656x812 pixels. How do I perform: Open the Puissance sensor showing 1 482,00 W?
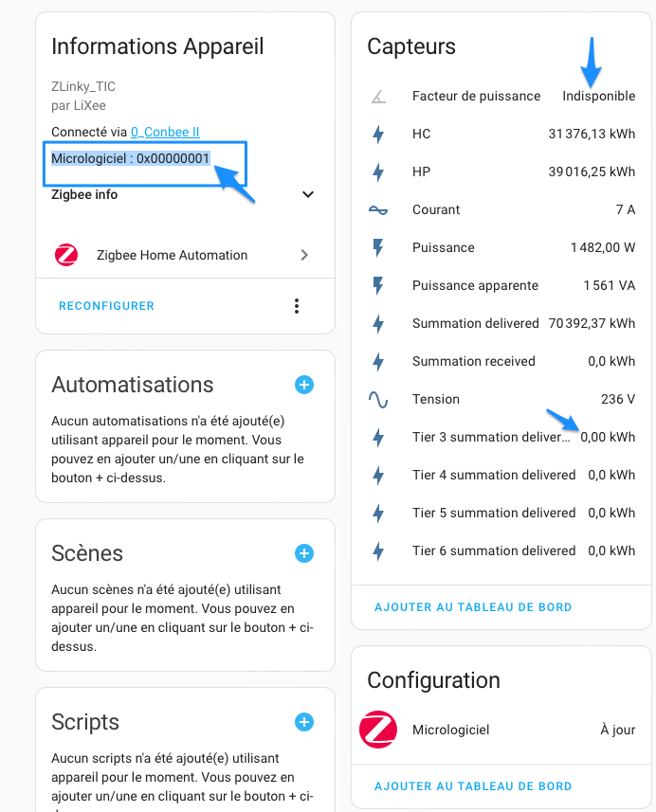pos(501,247)
